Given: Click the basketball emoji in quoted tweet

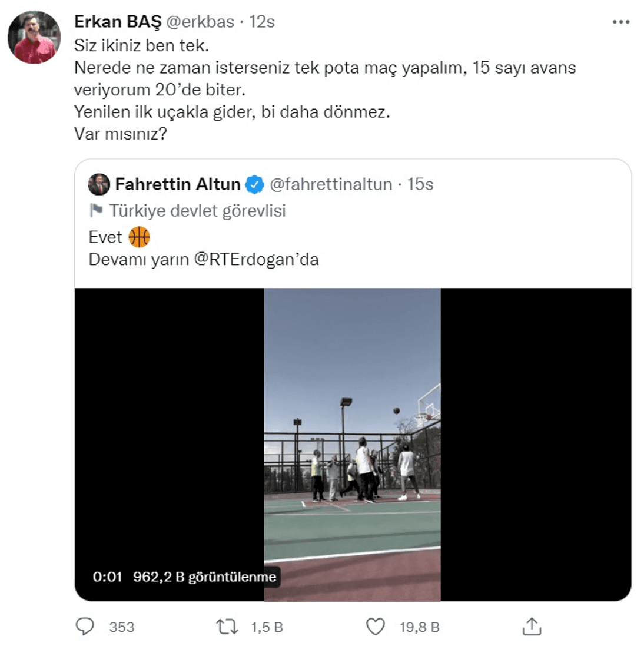Looking at the screenshot, I should [139, 237].
